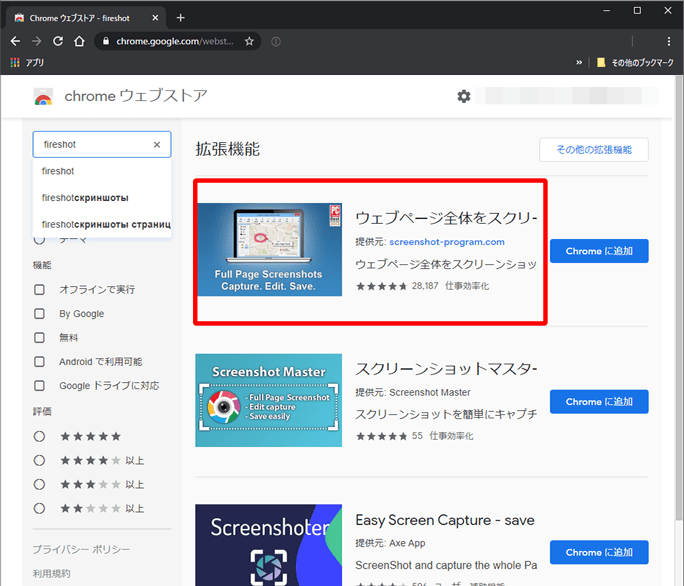Clear the fireshot search with the X
684x586 pixels.
pyautogui.click(x=157, y=144)
